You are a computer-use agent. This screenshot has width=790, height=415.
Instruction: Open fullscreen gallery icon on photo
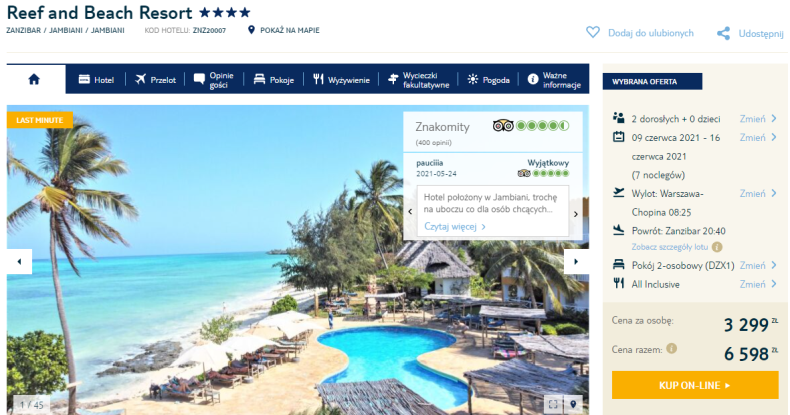point(553,404)
